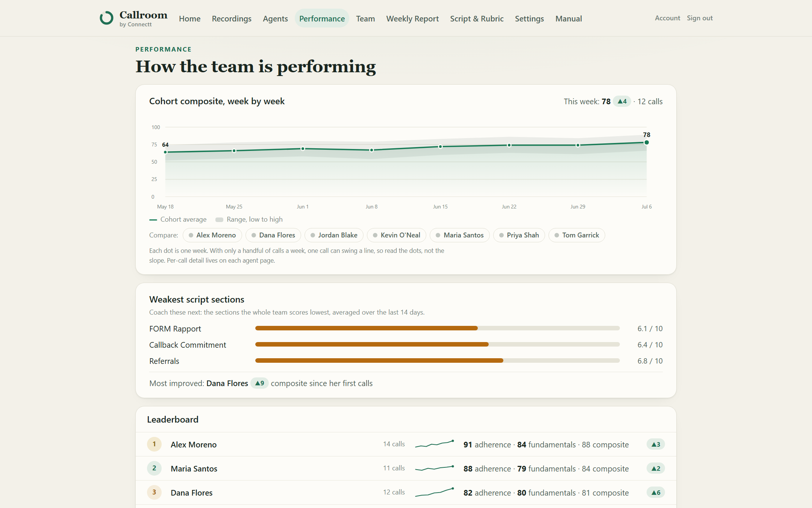
Task: Click the May 18 data point labeled 64
Action: click(x=165, y=152)
